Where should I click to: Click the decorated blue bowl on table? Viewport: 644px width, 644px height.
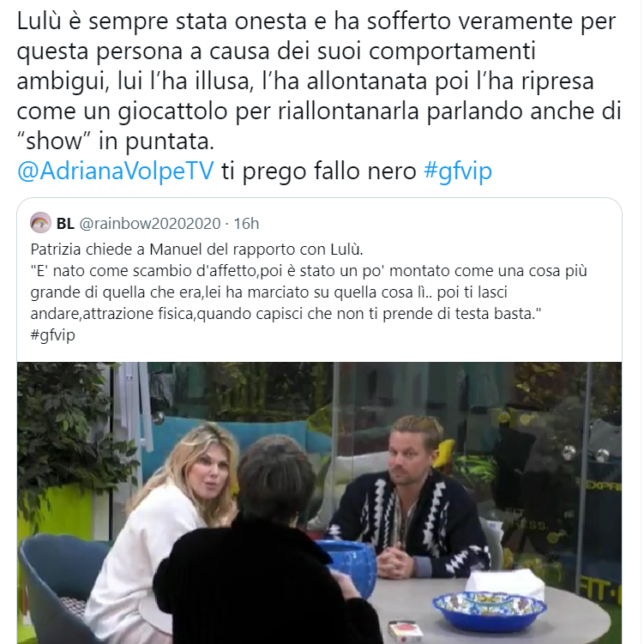pyautogui.click(x=489, y=611)
